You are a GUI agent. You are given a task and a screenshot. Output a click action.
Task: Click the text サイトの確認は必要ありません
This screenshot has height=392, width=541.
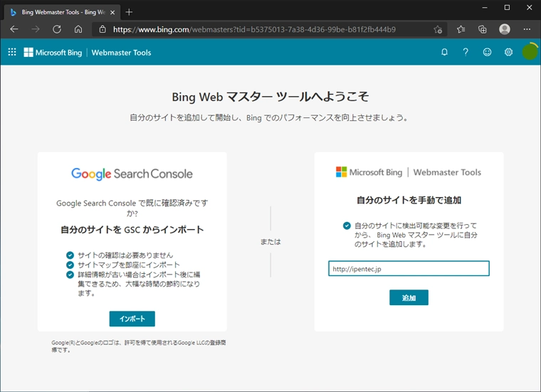125,255
